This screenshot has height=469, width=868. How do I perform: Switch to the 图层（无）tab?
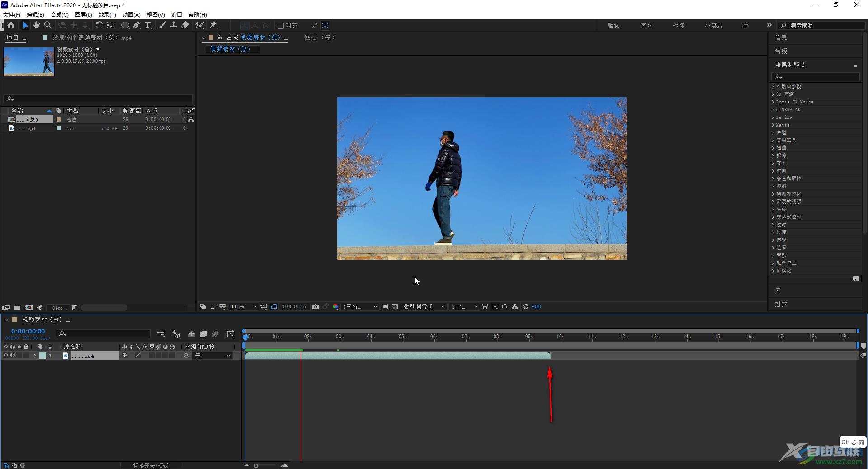pyautogui.click(x=320, y=38)
